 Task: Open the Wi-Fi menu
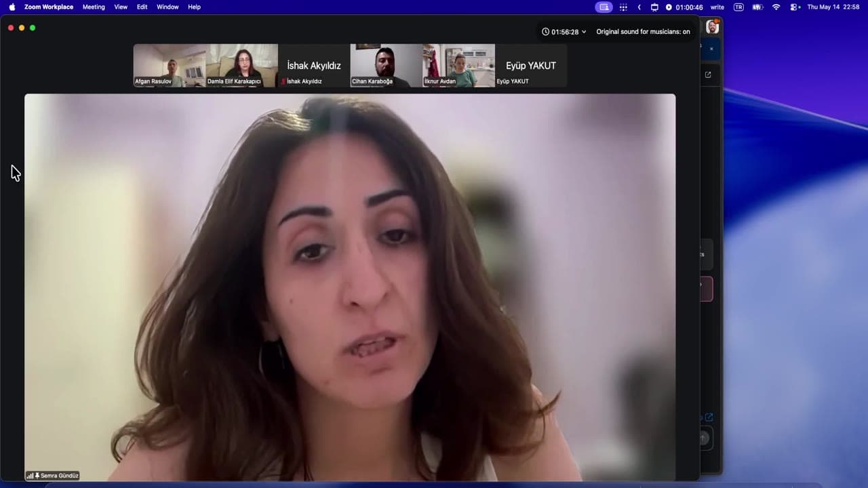click(776, 7)
